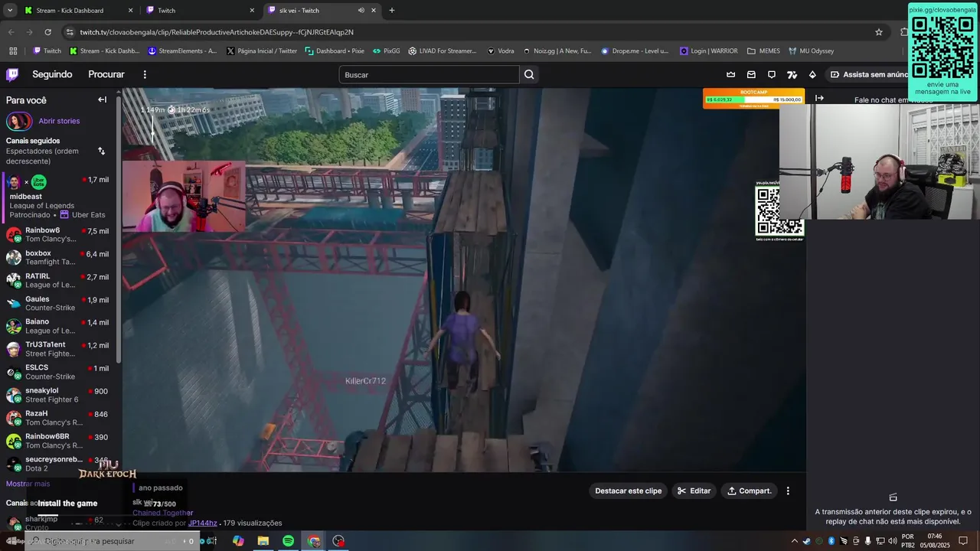Switch to the Twitch tab
This screenshot has width=980, height=551.
[x=201, y=11]
